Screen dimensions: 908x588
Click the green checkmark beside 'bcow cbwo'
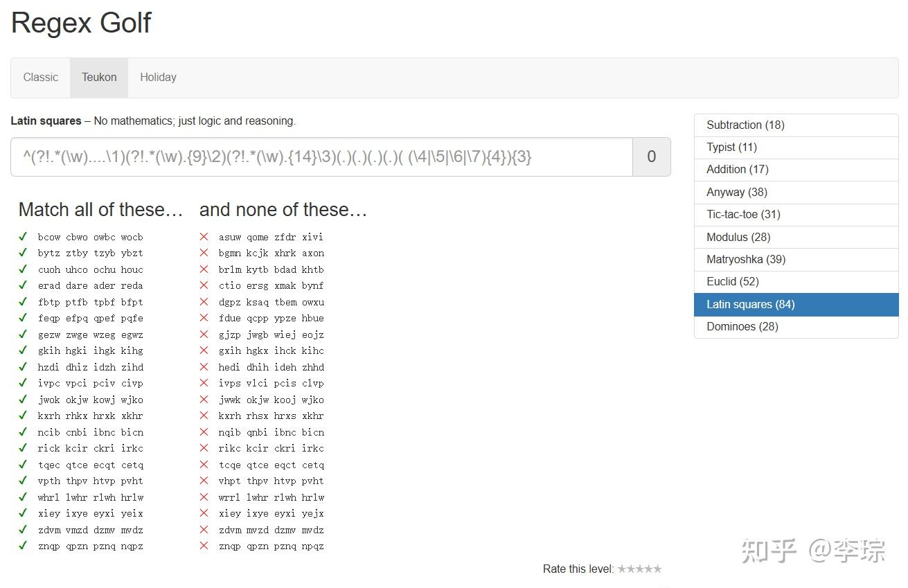(x=23, y=237)
